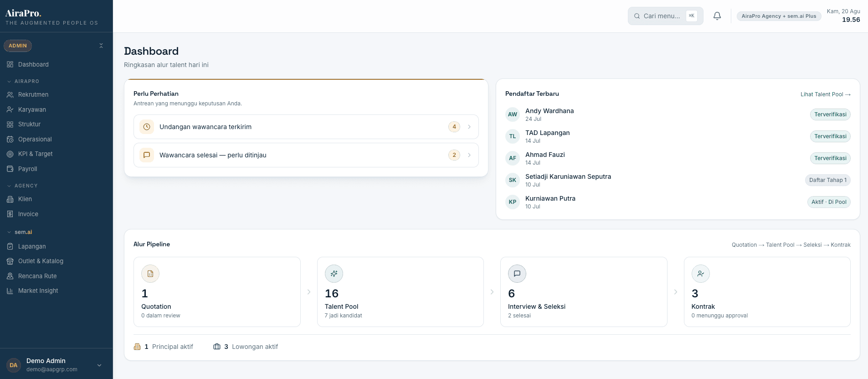This screenshot has width=868, height=379.
Task: Click the Rekrutmen people icon
Action: (10, 94)
